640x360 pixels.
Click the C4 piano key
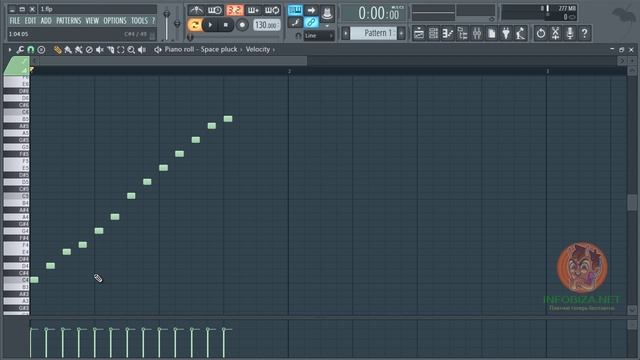pos(16,280)
